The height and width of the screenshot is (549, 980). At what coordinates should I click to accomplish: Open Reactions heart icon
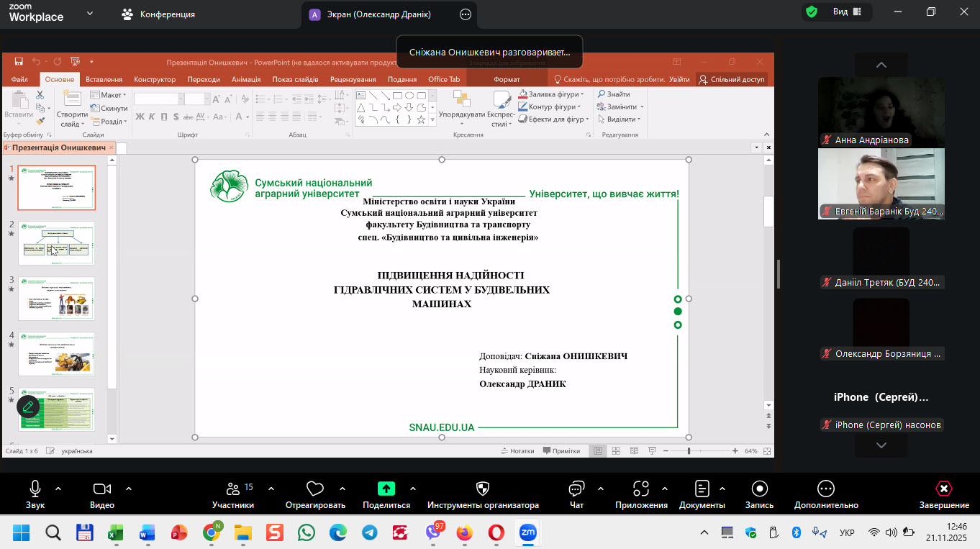pyautogui.click(x=314, y=489)
